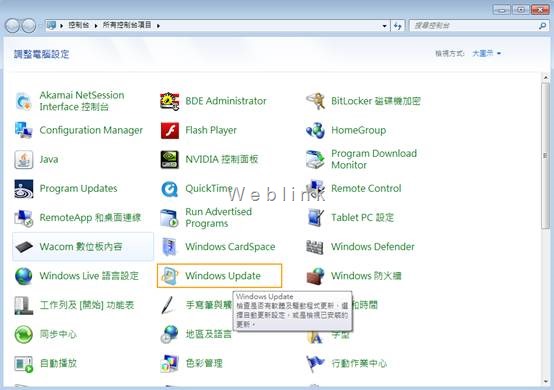The width and height of the screenshot is (554, 390).
Task: Open Flash Player red icon
Action: coord(170,130)
